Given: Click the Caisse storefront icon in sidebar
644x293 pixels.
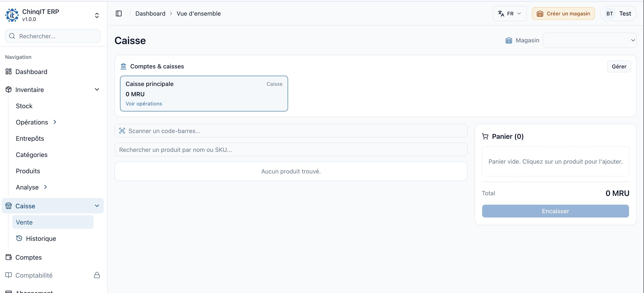Looking at the screenshot, I should tap(9, 206).
